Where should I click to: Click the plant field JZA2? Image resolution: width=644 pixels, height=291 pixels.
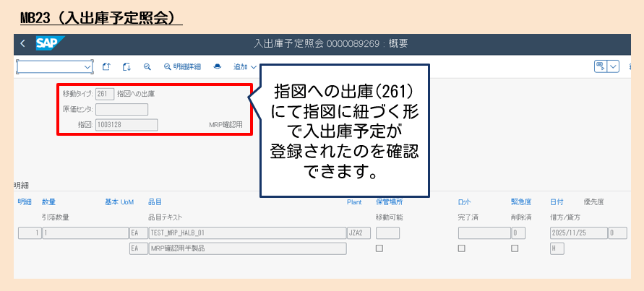359,233
